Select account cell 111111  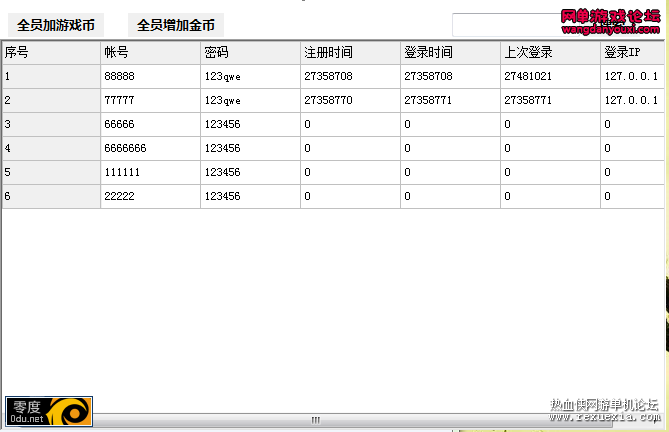tap(151, 172)
